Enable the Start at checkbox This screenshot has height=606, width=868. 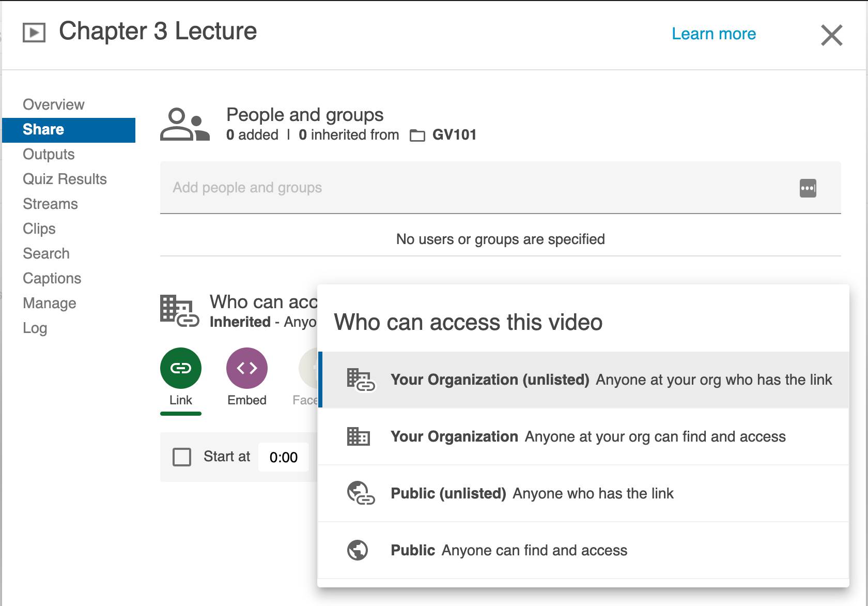pyautogui.click(x=182, y=457)
